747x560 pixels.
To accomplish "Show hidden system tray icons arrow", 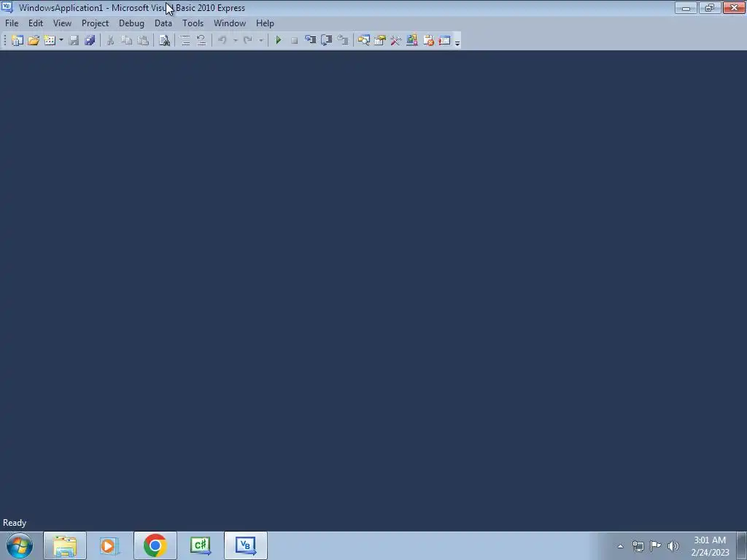I will [620, 546].
